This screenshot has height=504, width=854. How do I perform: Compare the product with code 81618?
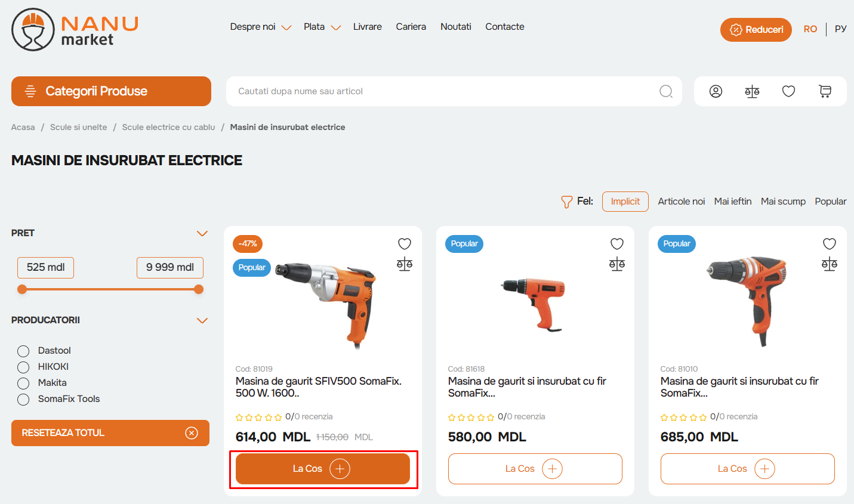[617, 264]
